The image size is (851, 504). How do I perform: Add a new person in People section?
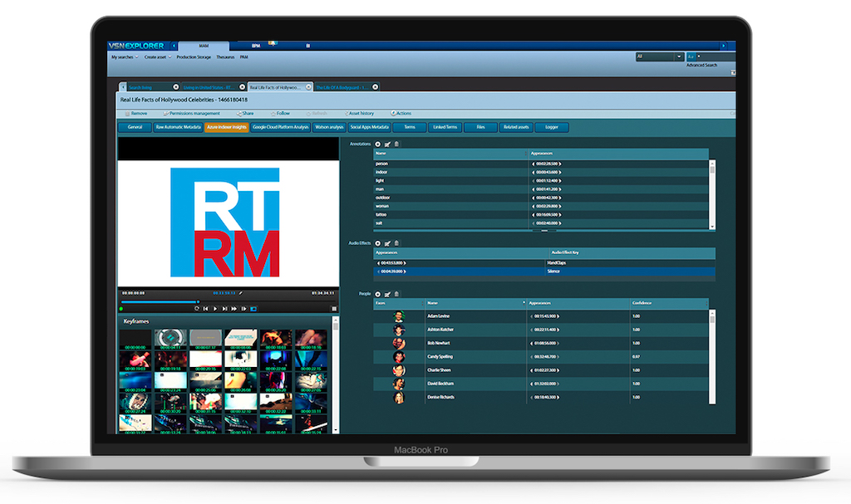(x=378, y=294)
